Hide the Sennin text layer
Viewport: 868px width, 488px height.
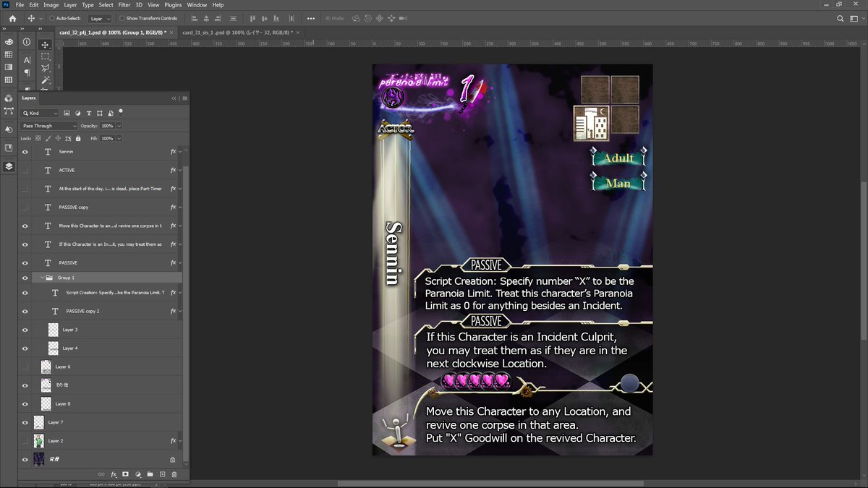tap(25, 152)
